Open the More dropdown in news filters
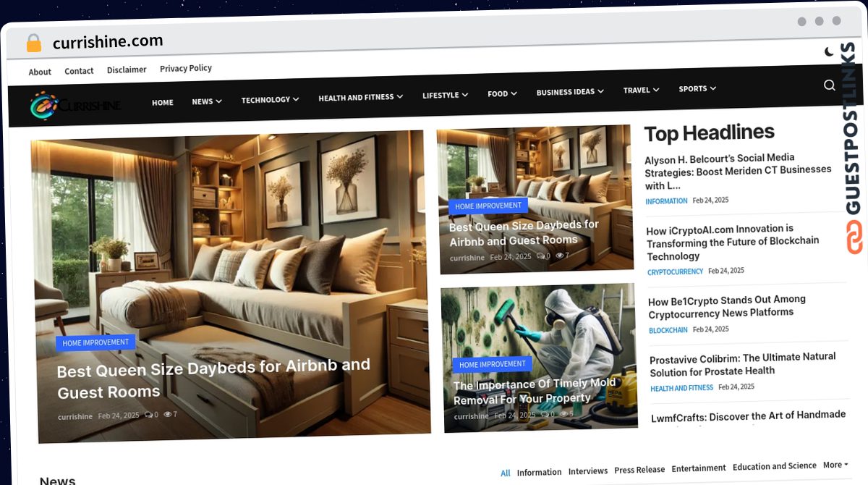The height and width of the screenshot is (485, 868). pyautogui.click(x=835, y=465)
